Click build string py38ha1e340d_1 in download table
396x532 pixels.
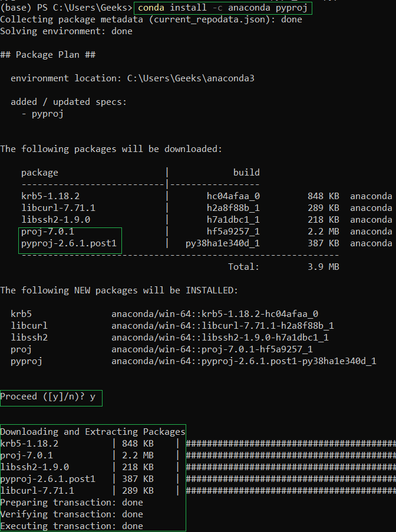coord(222,243)
